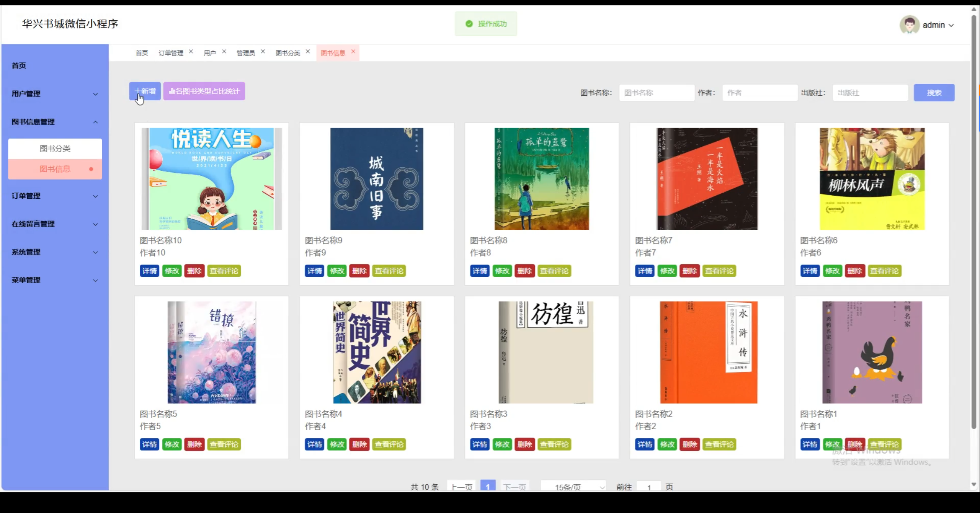Viewport: 980px width, 513px height.
Task: Close the 用户 tab
Action: [x=224, y=52]
